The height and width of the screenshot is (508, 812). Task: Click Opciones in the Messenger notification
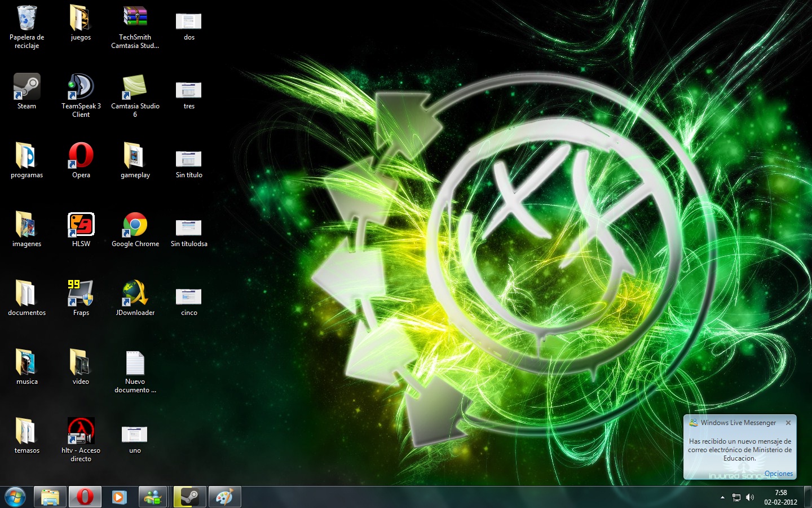click(x=779, y=474)
